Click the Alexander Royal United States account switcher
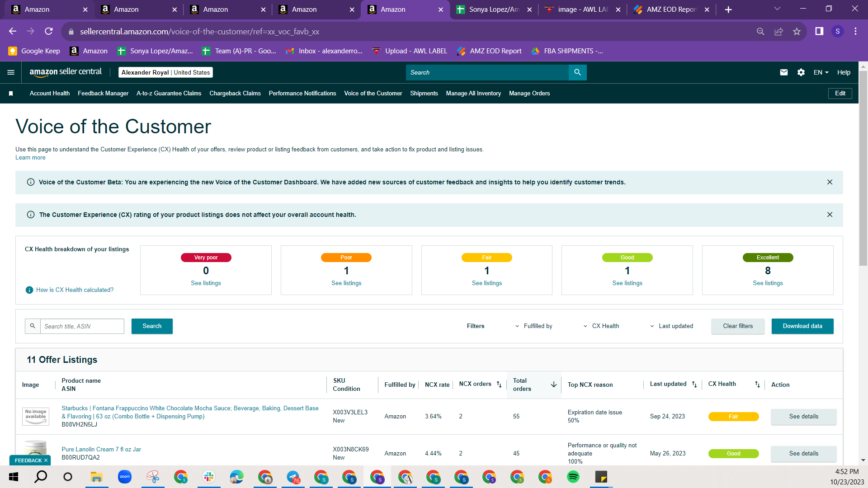The height and width of the screenshot is (488, 868). (165, 72)
